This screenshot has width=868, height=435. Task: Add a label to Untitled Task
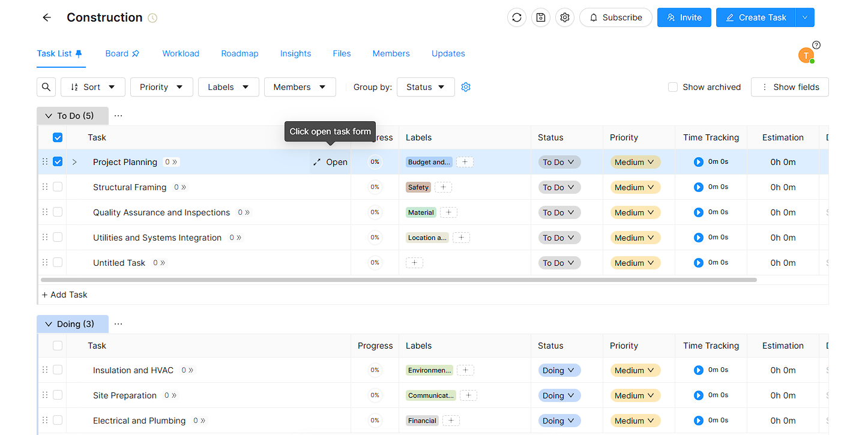[x=414, y=263]
